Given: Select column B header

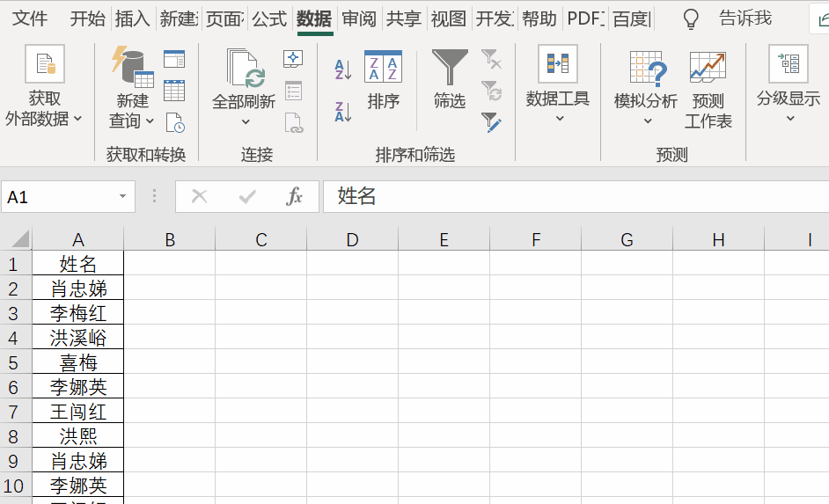Looking at the screenshot, I should point(170,240).
